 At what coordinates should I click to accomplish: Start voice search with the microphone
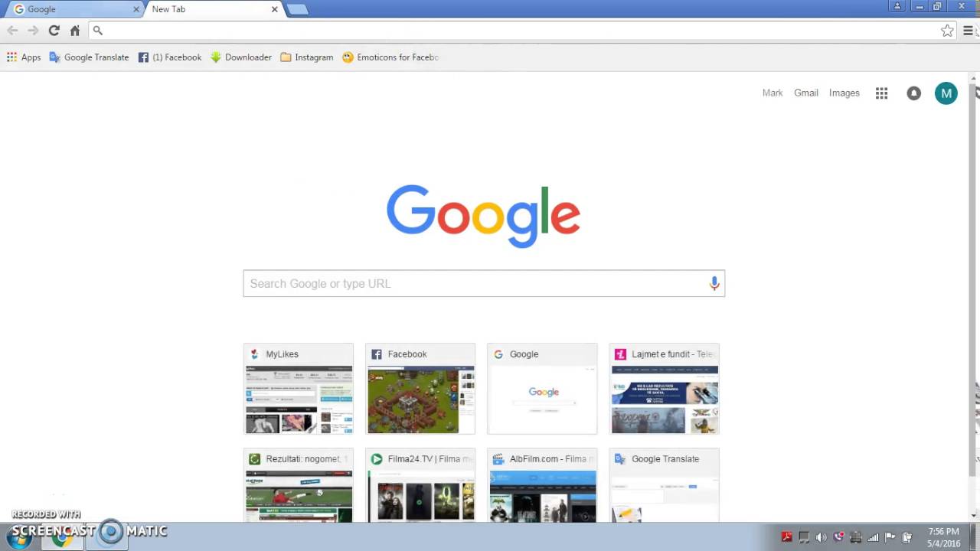coord(714,284)
